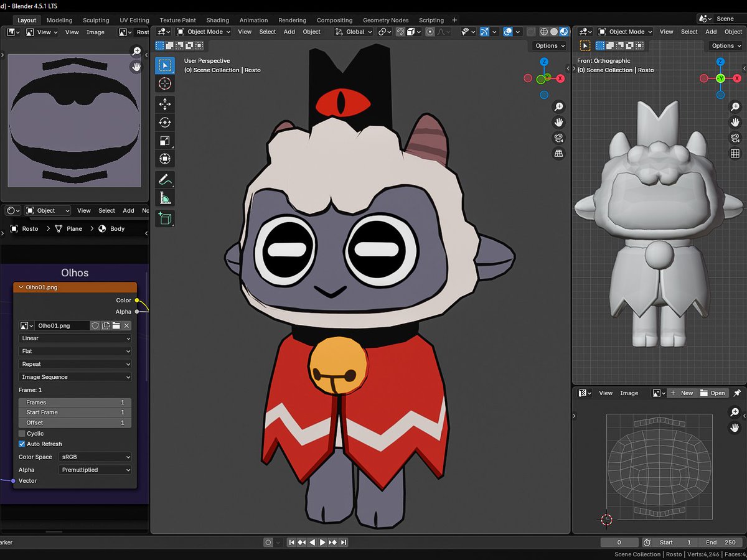Click the timeline End frame field
This screenshot has width=747, height=560.
[720, 543]
